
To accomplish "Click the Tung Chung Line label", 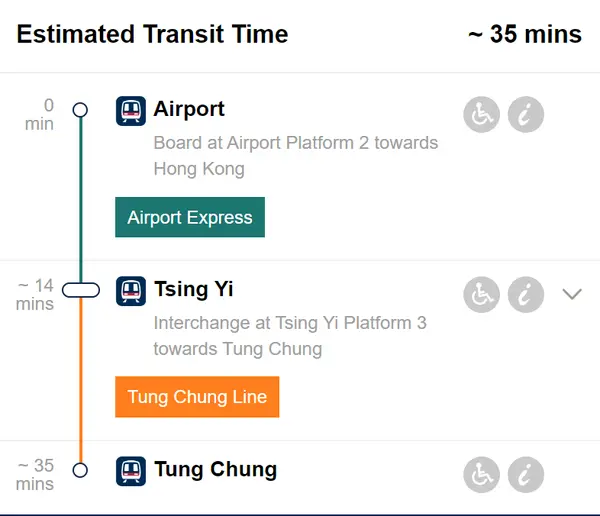I will tap(197, 397).
